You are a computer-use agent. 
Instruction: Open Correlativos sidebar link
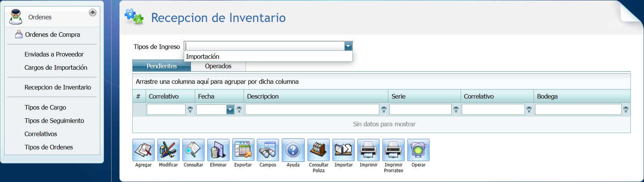(x=41, y=134)
